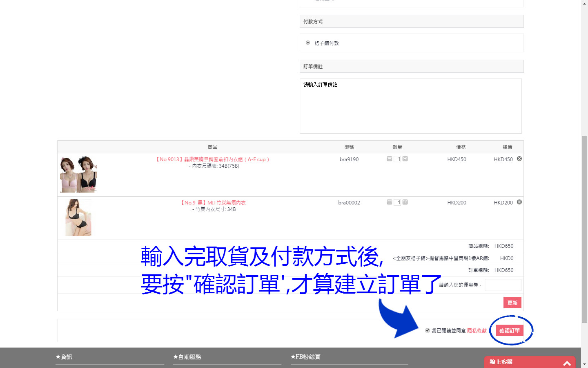Screen dimensions: 588x368
Task: Open the black bamboo charcoal bra thumbnail
Action: [x=78, y=218]
